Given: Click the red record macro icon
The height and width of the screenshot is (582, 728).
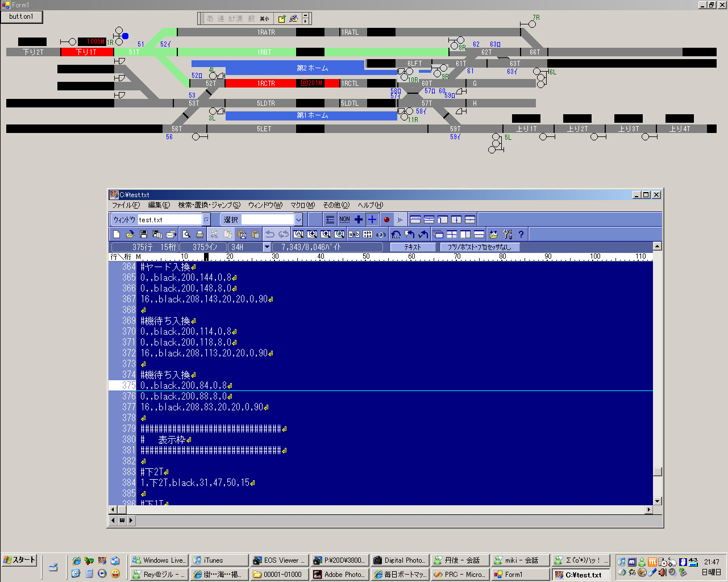Looking at the screenshot, I should [386, 219].
